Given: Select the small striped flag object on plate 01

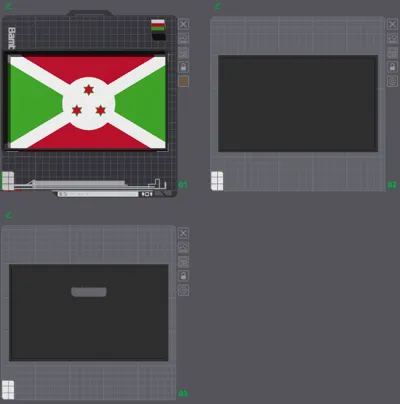Looking at the screenshot, I should 158,25.
